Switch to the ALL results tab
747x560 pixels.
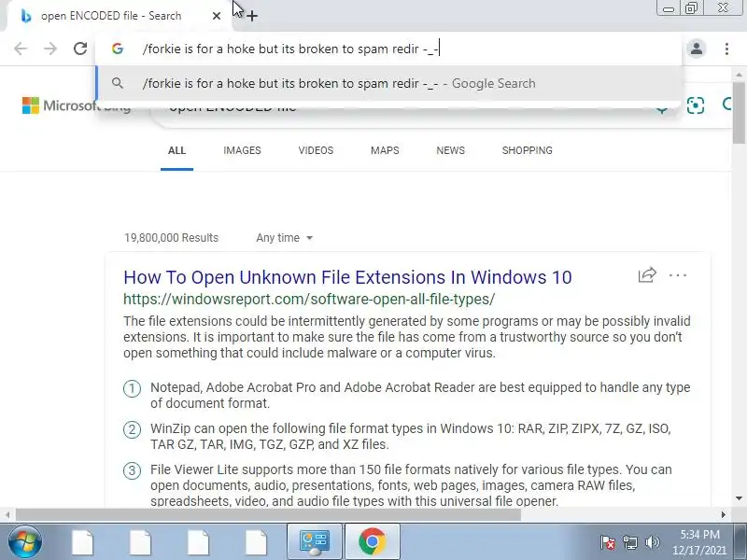tap(176, 150)
